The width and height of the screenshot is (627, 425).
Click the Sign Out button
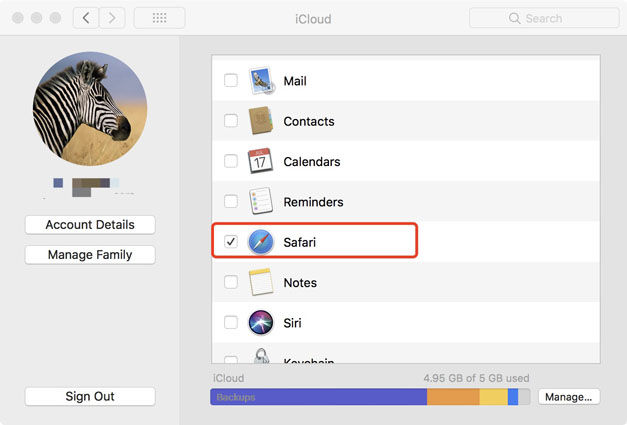pyautogui.click(x=90, y=396)
